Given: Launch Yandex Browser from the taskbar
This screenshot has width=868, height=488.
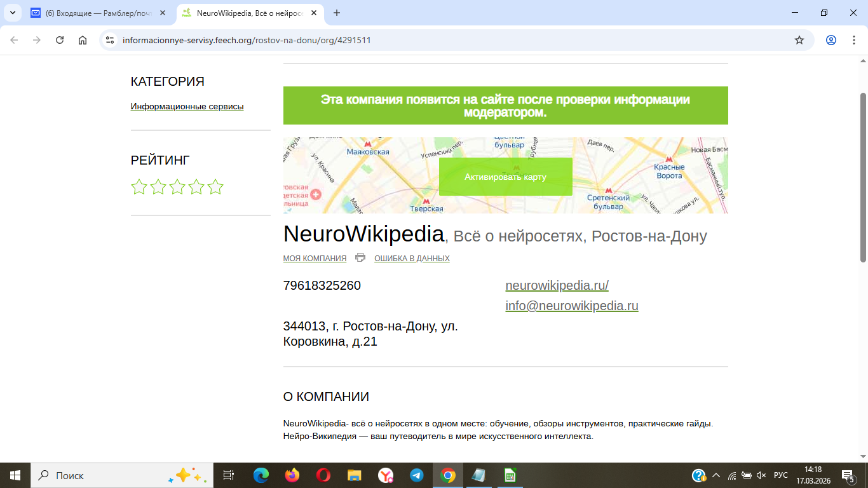Looking at the screenshot, I should click(x=386, y=475).
